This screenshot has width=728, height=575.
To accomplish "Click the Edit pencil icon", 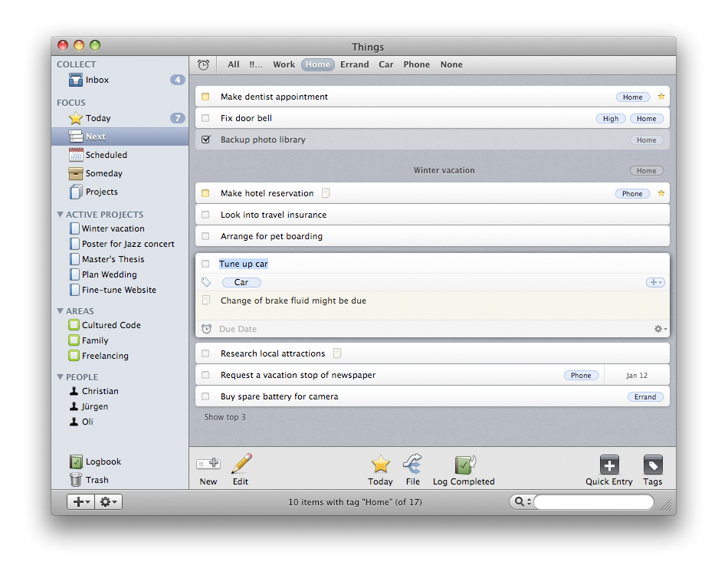I will 241,464.
